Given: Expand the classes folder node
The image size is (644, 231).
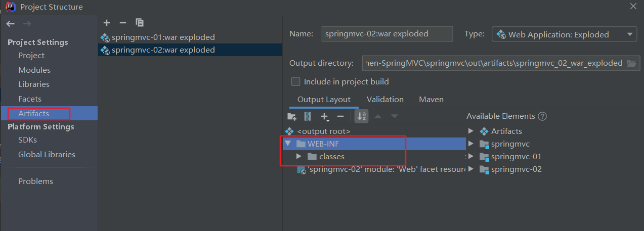Looking at the screenshot, I should (x=299, y=157).
